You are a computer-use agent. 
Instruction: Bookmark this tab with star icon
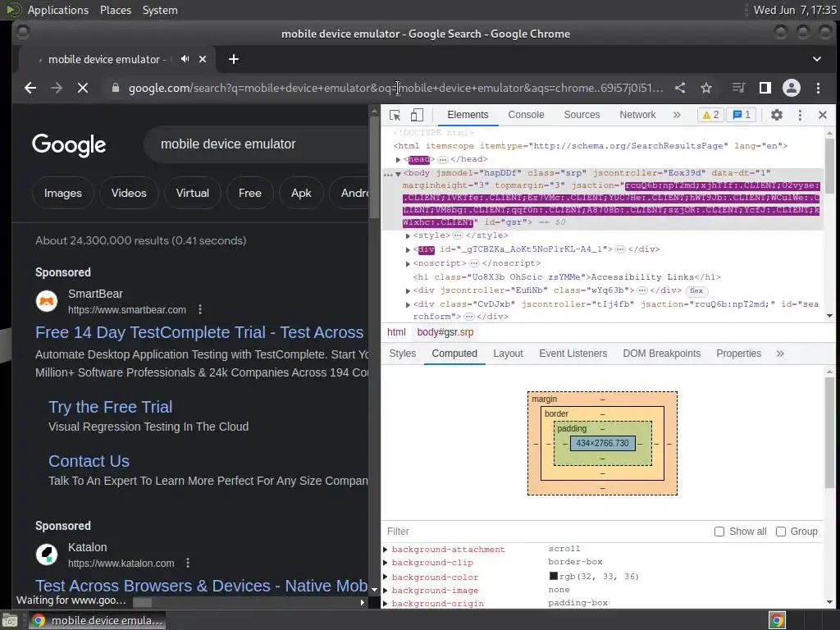[x=706, y=88]
